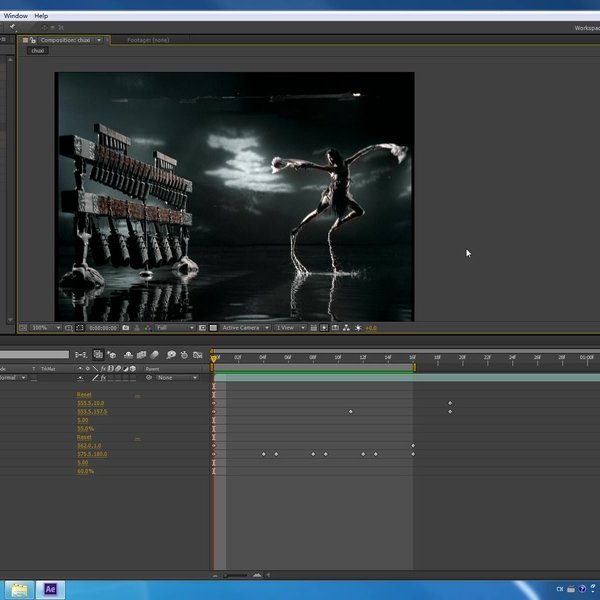Click the current time display in viewer
This screenshot has height=600, width=600.
point(102,328)
